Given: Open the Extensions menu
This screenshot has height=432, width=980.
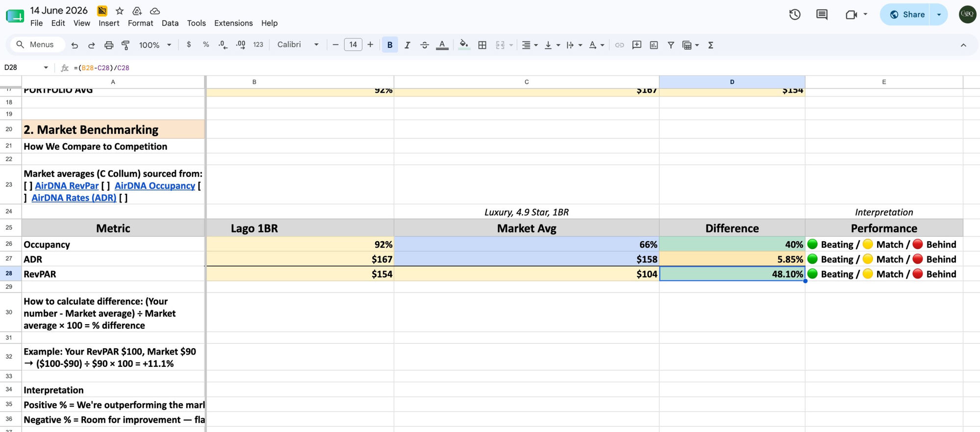Looking at the screenshot, I should (233, 23).
